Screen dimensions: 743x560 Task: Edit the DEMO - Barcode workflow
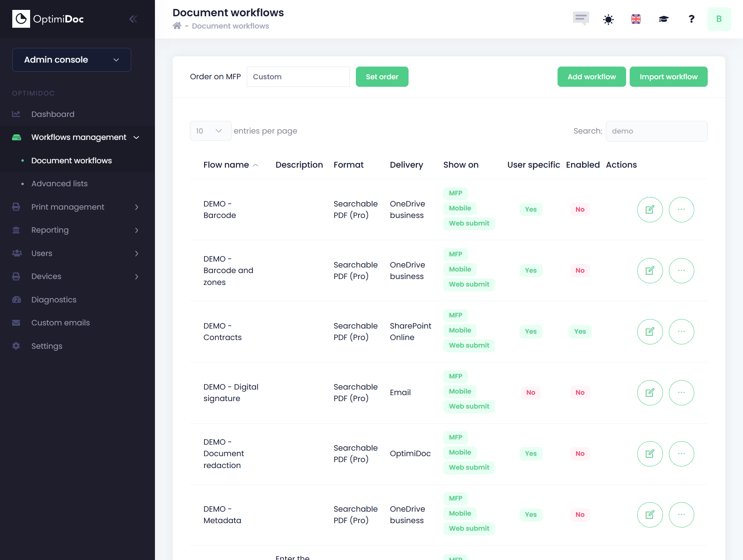[650, 210]
